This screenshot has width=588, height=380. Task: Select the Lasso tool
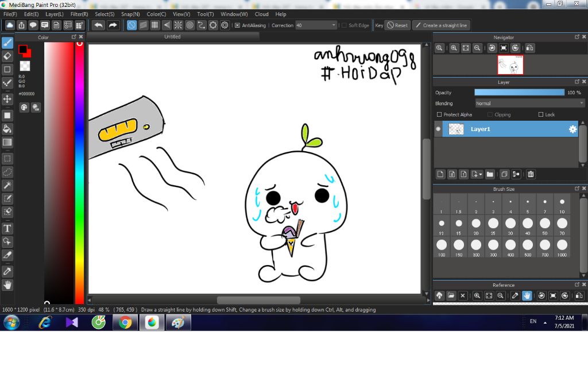pyautogui.click(x=7, y=172)
